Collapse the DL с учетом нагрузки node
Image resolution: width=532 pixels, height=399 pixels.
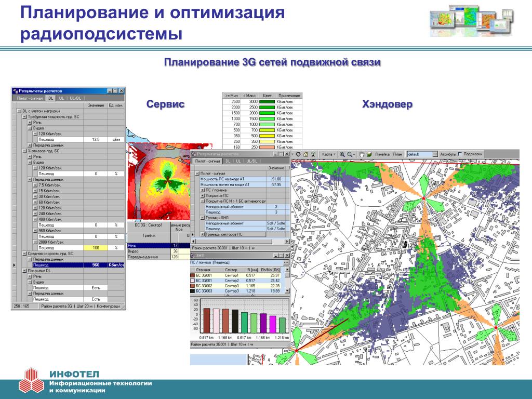click(19, 111)
